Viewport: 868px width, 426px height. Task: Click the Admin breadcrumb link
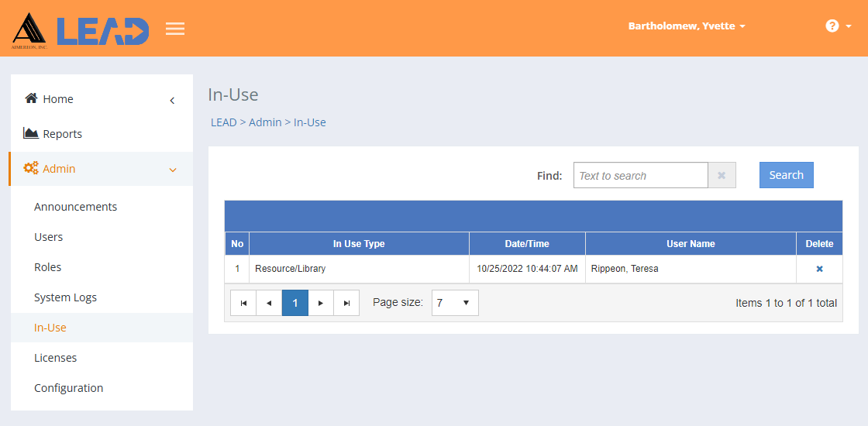(x=265, y=122)
